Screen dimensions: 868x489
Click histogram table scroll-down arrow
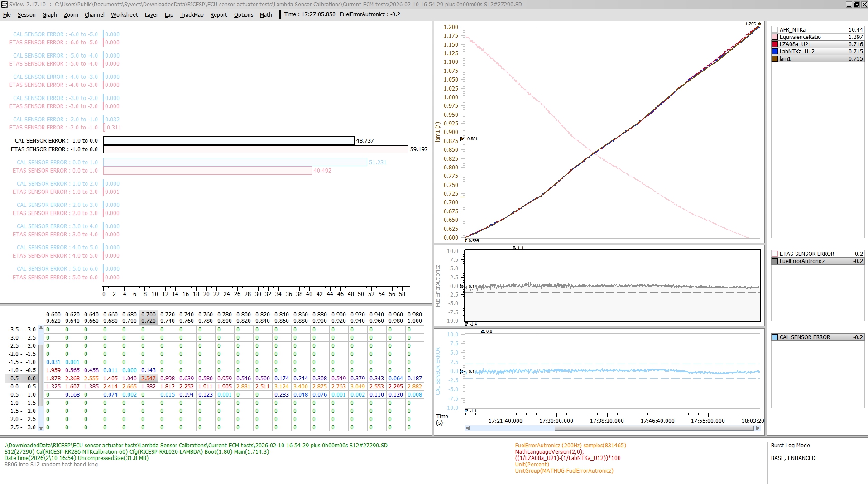(x=41, y=428)
